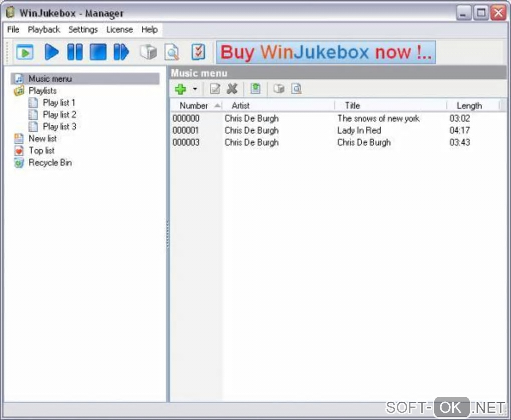Maximize the WinJukebox Manager window
The width and height of the screenshot is (511, 420).
[481, 13]
